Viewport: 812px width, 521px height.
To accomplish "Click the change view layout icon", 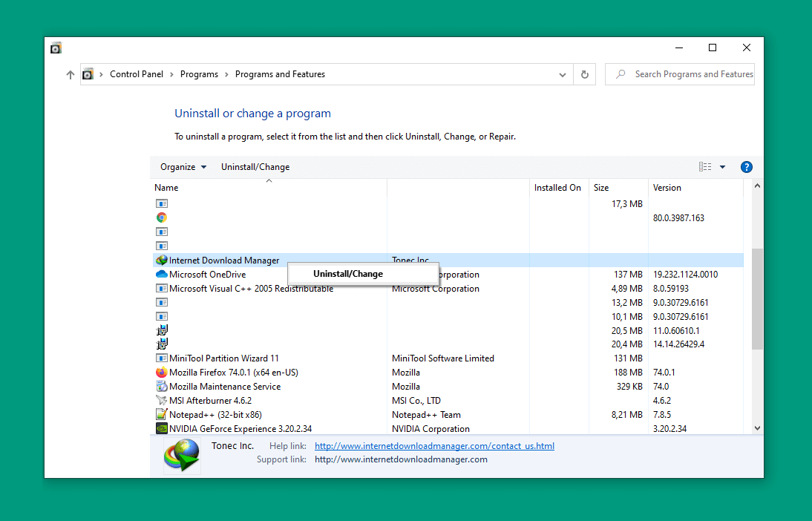I will click(x=705, y=167).
